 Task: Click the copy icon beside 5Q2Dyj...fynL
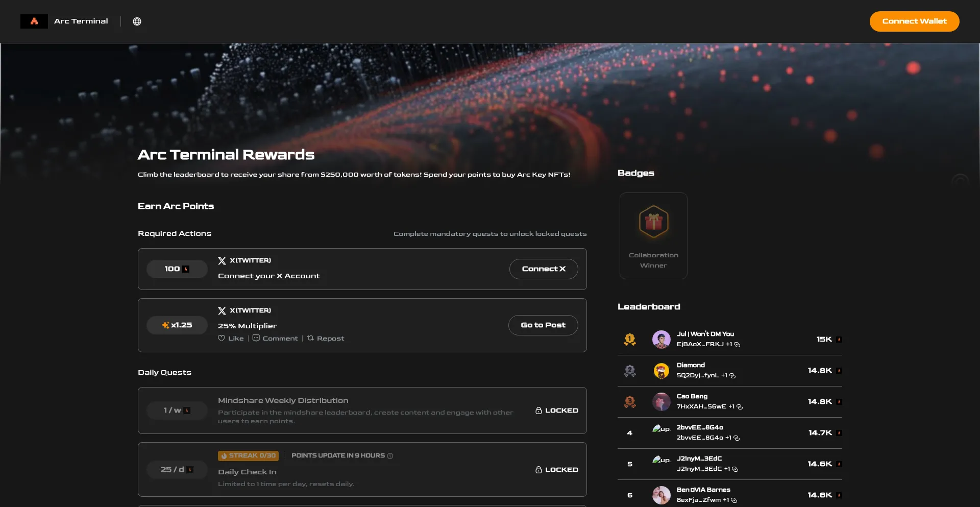pos(732,376)
